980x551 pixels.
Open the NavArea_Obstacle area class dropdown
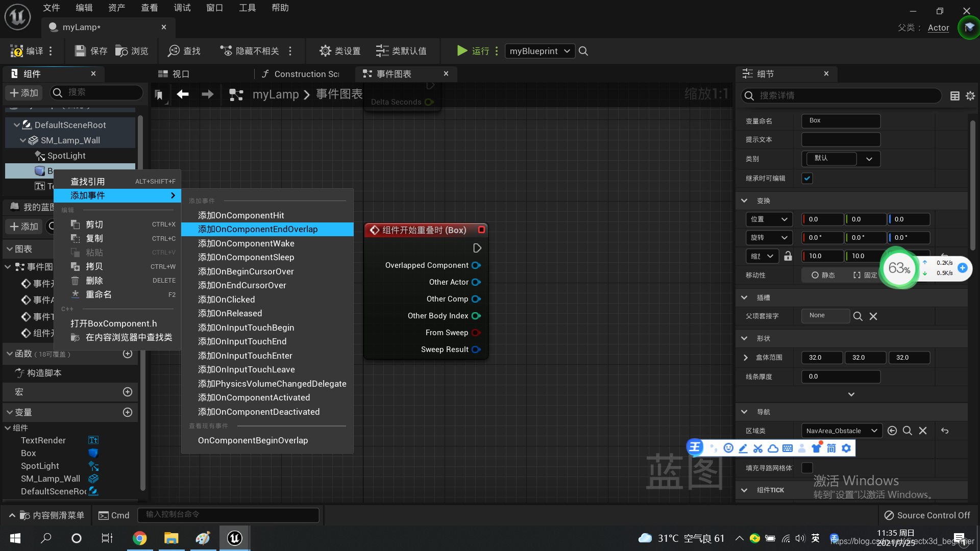pos(841,431)
